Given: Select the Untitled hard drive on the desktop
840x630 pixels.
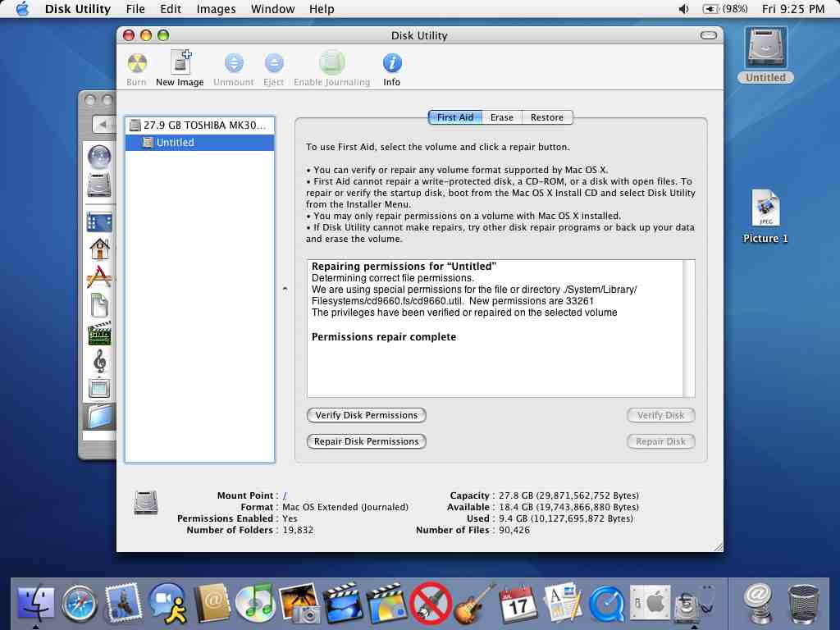Looking at the screenshot, I should tap(765, 55).
